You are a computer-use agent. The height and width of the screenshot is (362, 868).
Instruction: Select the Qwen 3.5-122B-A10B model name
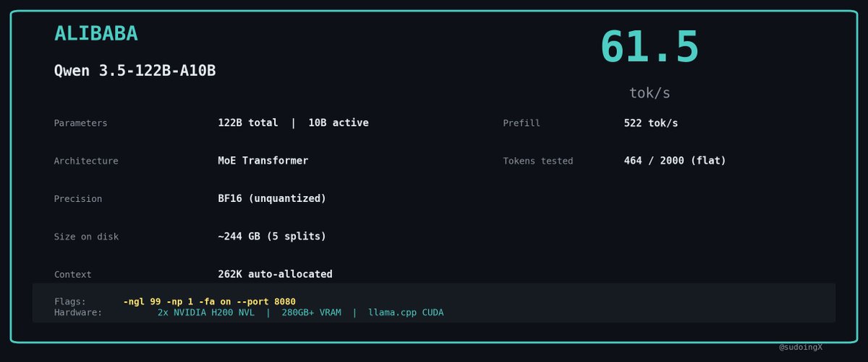(135, 71)
